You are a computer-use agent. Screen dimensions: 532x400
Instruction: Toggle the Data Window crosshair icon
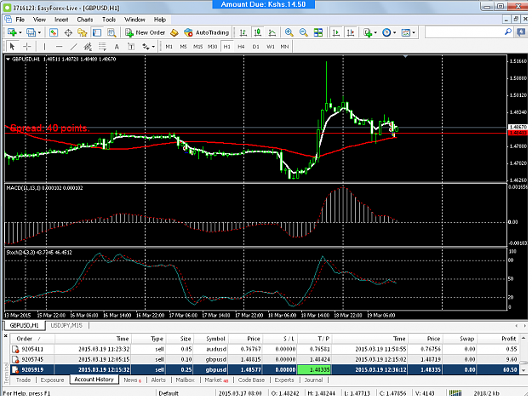(68, 32)
